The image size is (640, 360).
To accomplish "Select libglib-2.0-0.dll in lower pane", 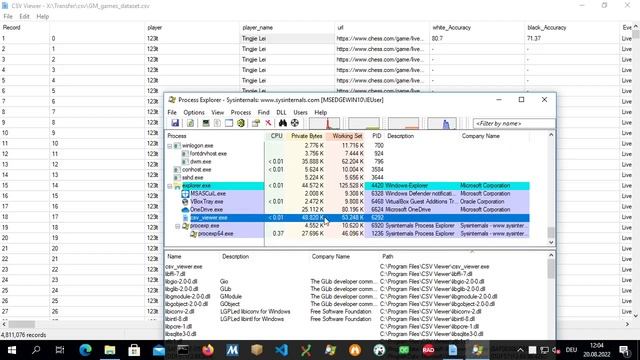I will click(x=182, y=289).
